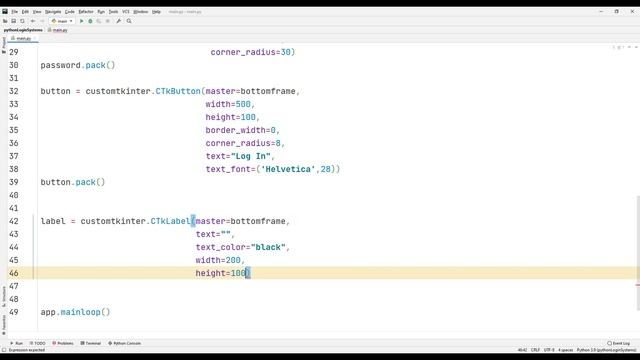Open the run configuration dropdown labeled main
640x360 pixels.
point(62,21)
